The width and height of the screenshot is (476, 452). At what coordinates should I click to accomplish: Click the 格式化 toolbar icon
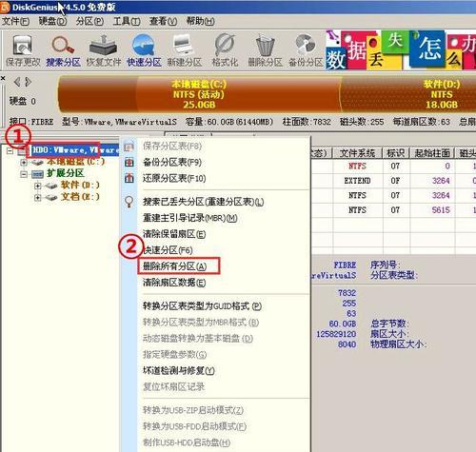point(225,50)
